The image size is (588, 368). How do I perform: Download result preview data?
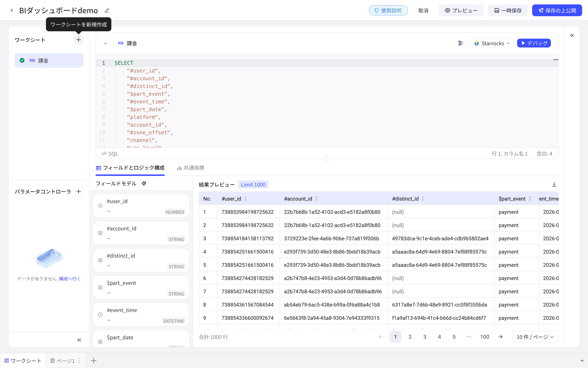554,185
